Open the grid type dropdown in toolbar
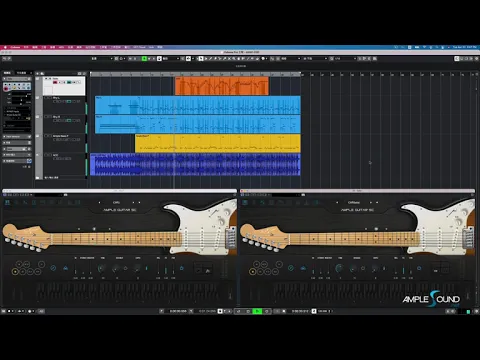This screenshot has height=360, width=480. click(x=315, y=58)
